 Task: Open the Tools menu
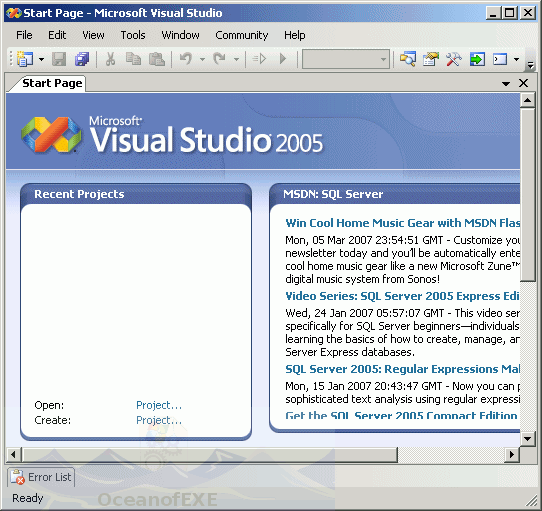[133, 35]
